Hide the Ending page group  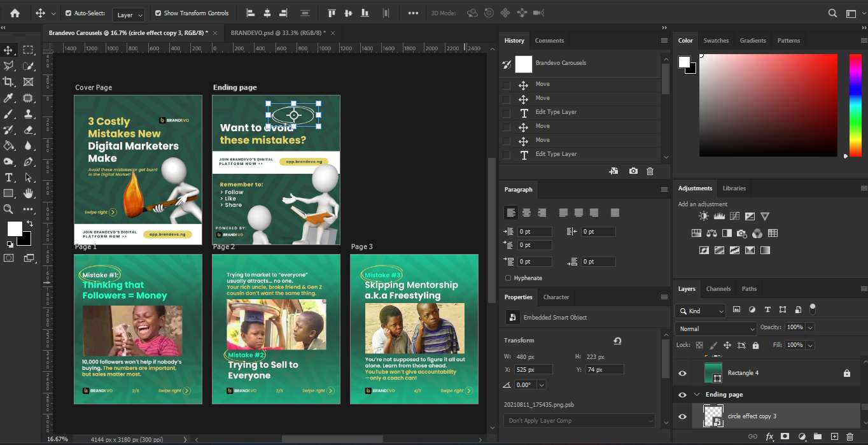click(683, 395)
